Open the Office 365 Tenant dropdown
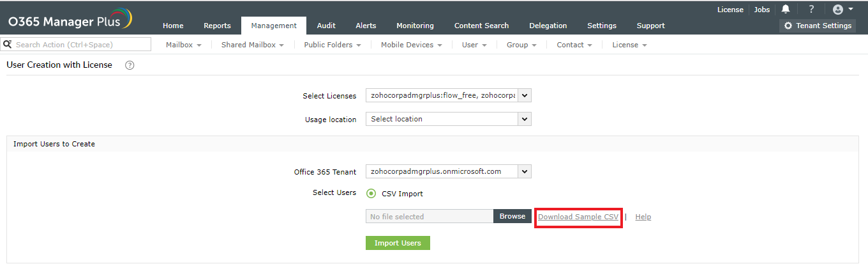This screenshot has width=868, height=273. tap(524, 171)
